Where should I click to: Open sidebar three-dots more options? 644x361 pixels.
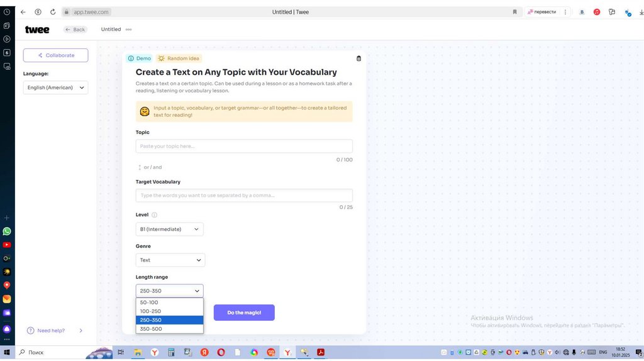click(7, 340)
